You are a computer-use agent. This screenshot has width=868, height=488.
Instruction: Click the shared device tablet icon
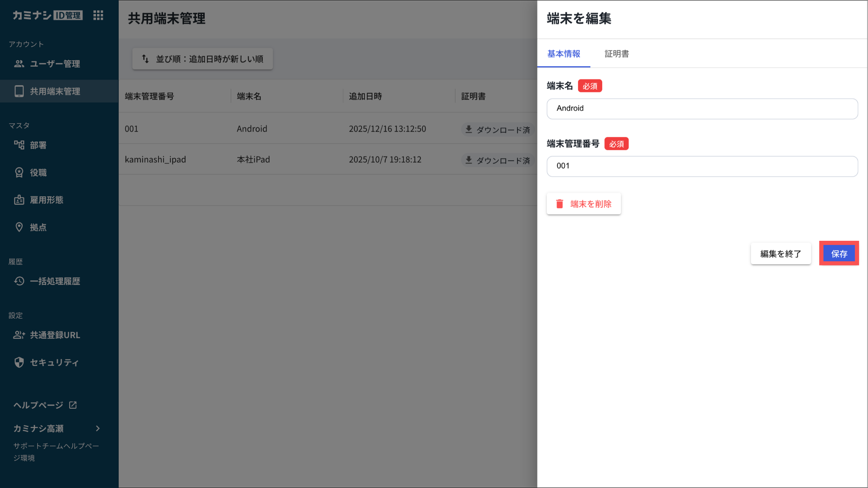pyautogui.click(x=19, y=91)
